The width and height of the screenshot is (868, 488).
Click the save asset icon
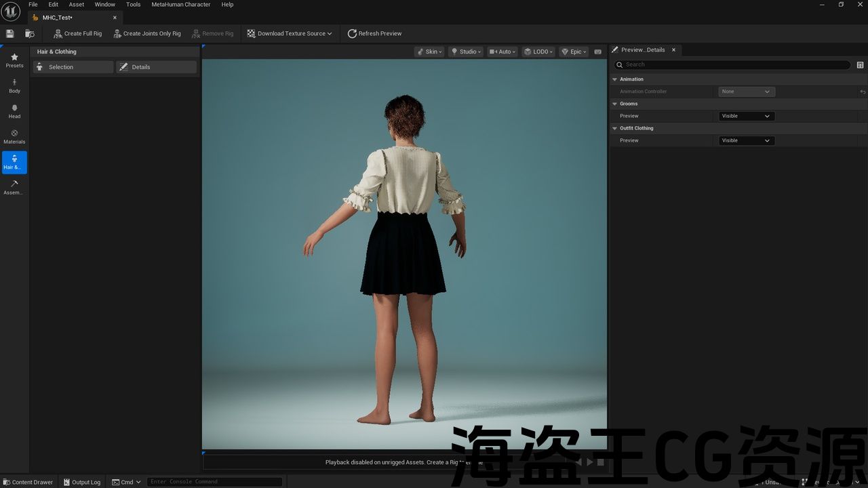tap(9, 33)
